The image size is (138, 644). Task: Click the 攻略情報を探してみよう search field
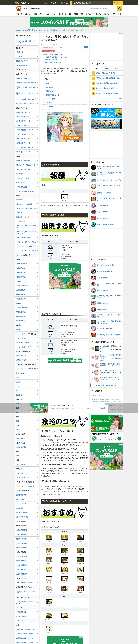[103, 8]
